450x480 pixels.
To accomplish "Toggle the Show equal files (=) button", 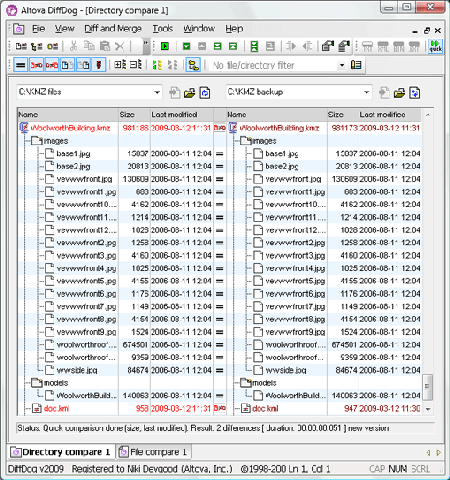I will point(20,65).
